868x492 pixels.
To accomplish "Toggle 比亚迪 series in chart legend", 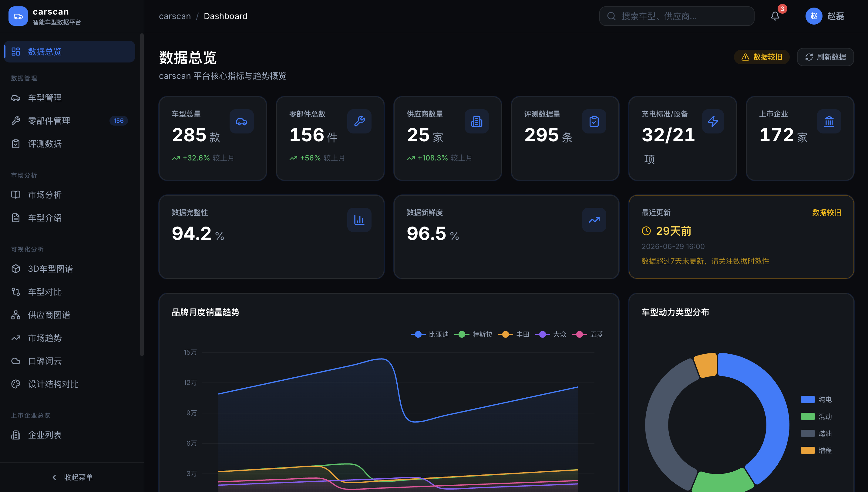I will 429,334.
